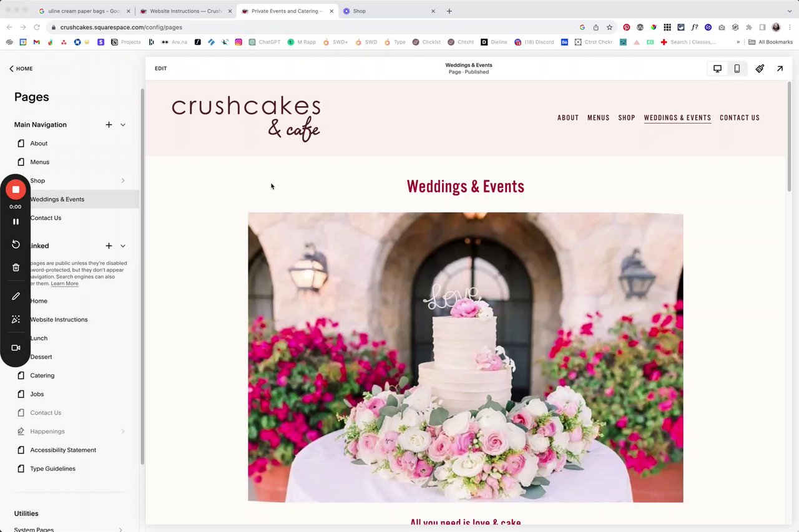Screen dimensions: 799x532
Task: Open the browser extensions puzzle icon
Action: pyautogui.click(x=748, y=27)
